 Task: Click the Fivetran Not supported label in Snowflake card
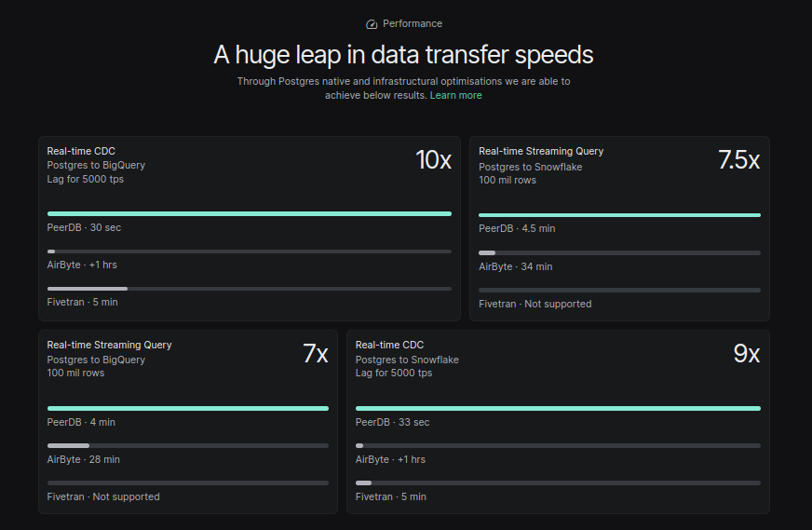(x=535, y=304)
